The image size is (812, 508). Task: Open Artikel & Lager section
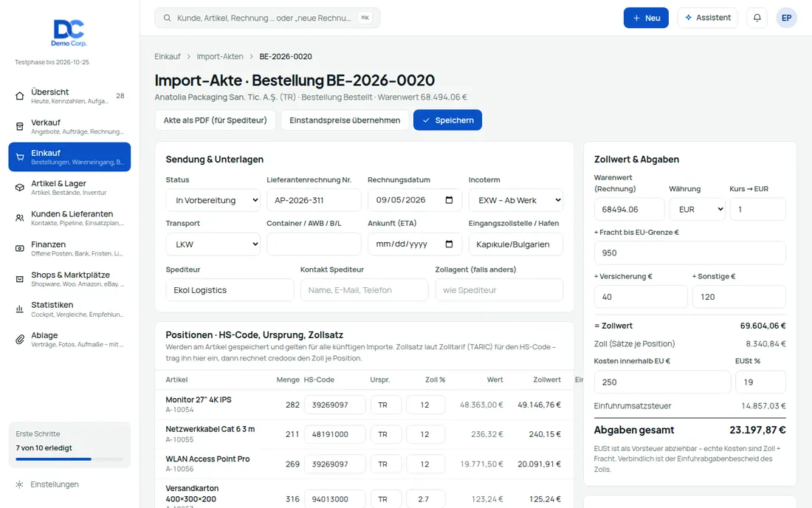coord(69,188)
